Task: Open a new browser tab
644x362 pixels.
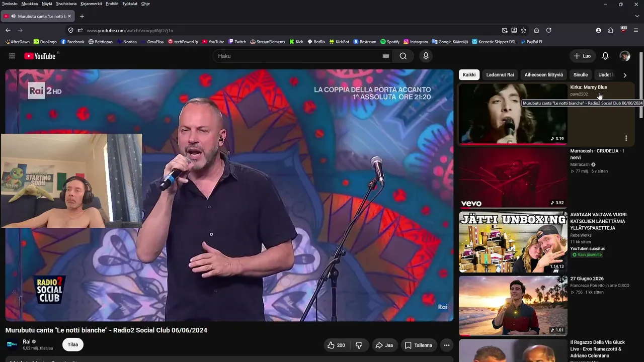Action: (x=82, y=16)
